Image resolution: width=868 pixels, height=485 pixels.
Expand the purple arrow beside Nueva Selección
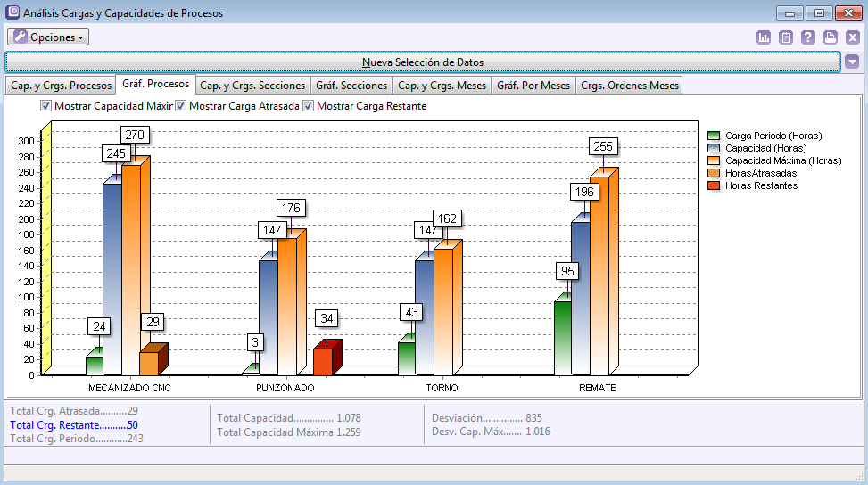pos(852,62)
